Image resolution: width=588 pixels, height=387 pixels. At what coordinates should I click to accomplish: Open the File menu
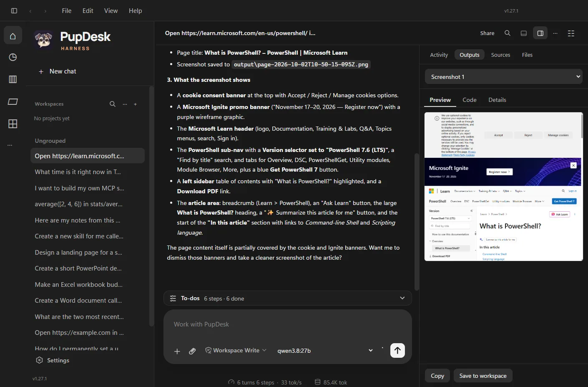67,11
